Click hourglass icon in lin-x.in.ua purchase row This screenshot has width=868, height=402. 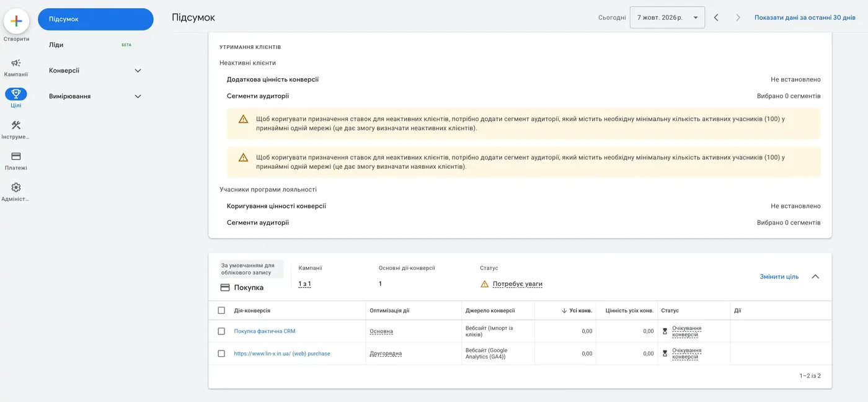665,354
